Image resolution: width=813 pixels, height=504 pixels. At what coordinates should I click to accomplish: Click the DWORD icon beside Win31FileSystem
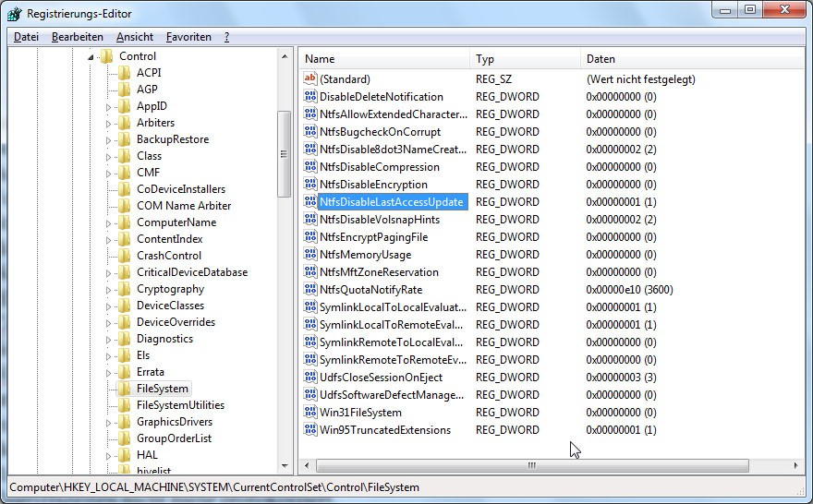tap(310, 413)
